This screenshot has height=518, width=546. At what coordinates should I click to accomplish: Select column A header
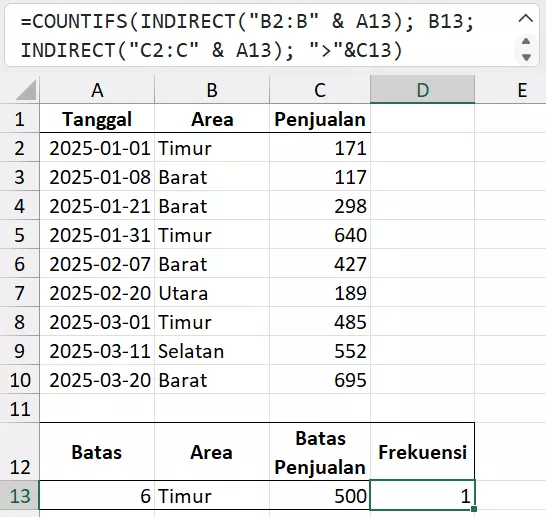(x=97, y=90)
